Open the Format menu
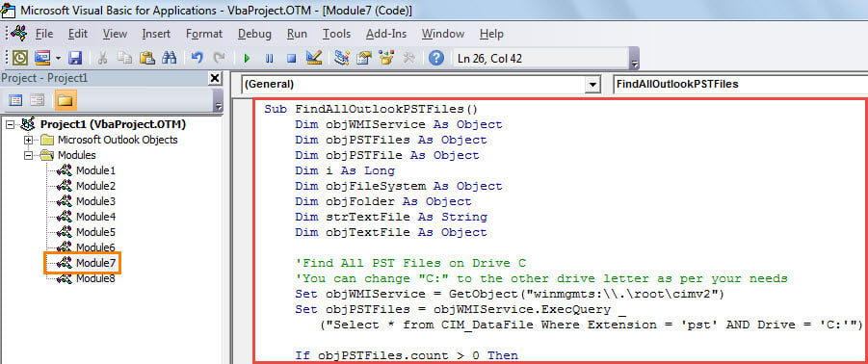868x364 pixels. coord(203,34)
